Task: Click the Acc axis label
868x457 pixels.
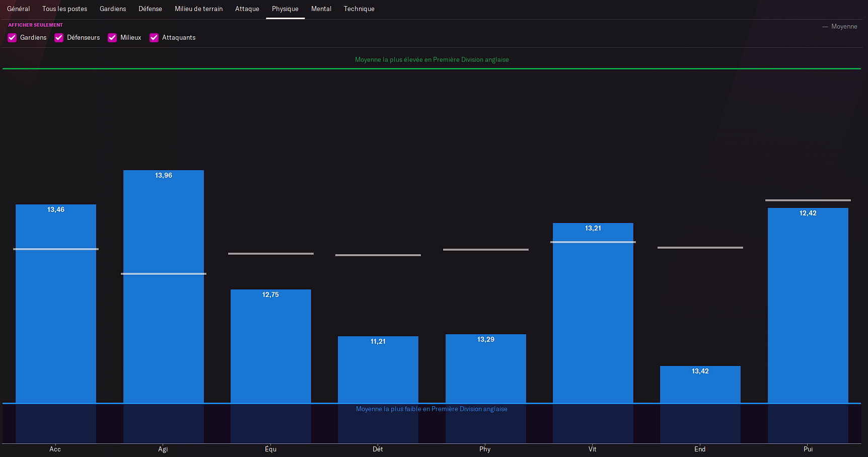Action: tap(55, 449)
